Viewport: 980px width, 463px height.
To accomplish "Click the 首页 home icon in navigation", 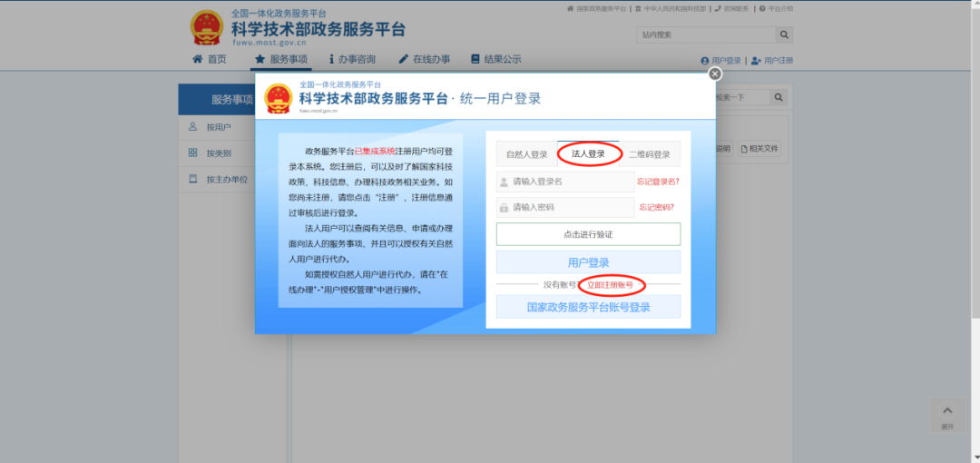I will (198, 59).
